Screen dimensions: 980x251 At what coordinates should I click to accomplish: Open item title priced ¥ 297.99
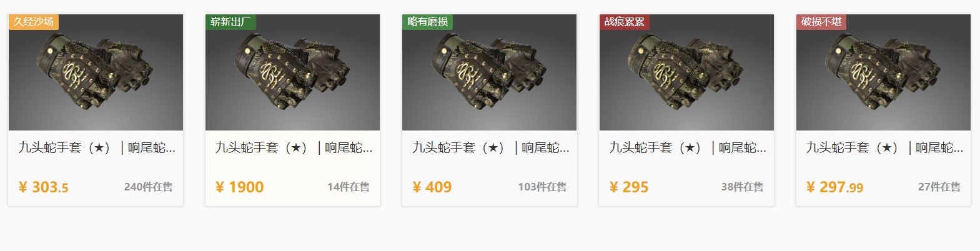pos(884,148)
